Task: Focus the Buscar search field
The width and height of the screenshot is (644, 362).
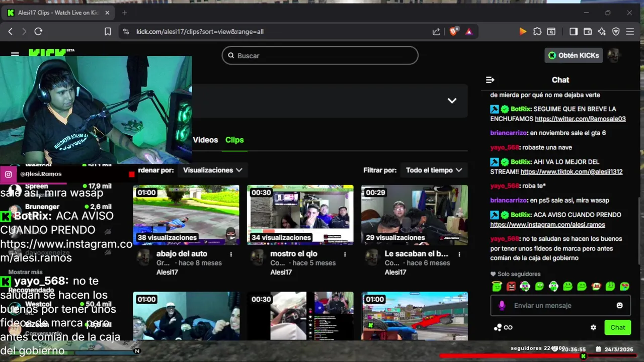Action: [320, 55]
